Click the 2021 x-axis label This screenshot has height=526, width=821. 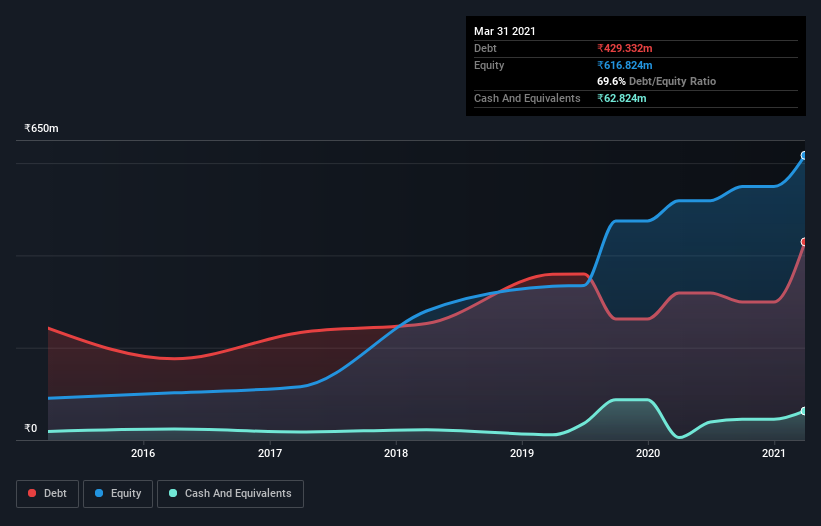(774, 453)
